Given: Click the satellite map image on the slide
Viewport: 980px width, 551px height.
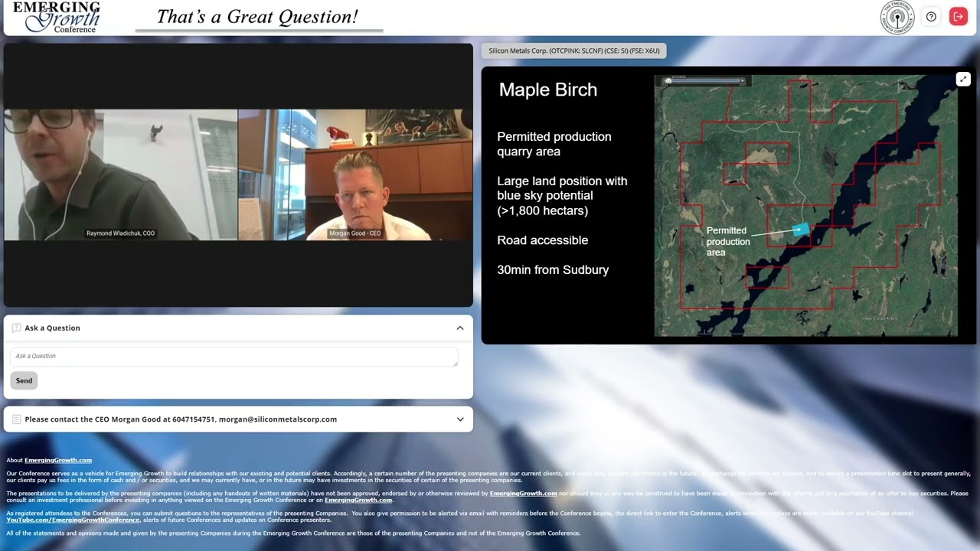Looking at the screenshot, I should click(x=805, y=205).
